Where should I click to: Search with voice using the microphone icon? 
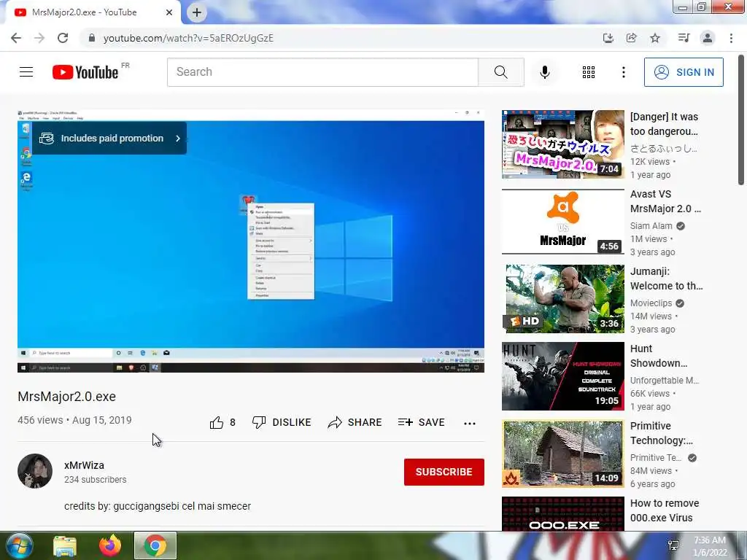coord(545,72)
